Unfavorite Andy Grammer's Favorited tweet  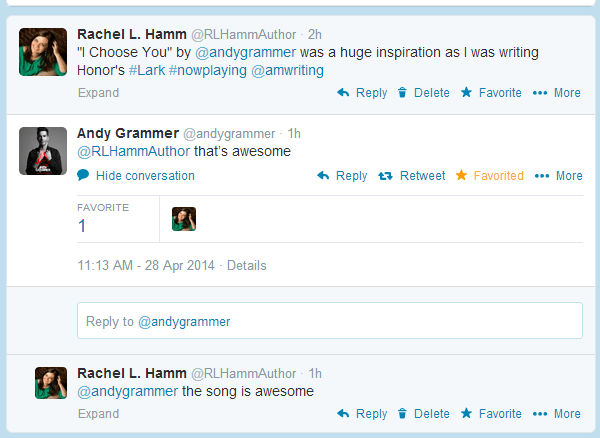490,176
